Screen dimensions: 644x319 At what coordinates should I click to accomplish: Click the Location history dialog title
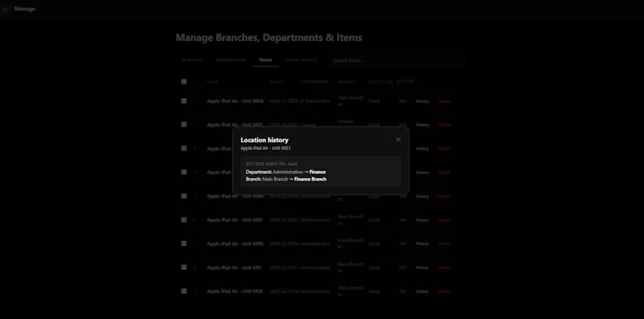point(265,140)
